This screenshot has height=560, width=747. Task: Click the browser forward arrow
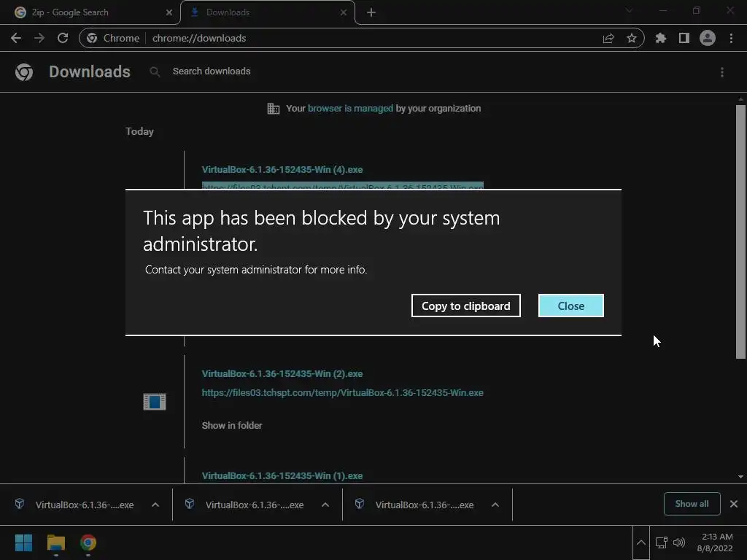[39, 38]
